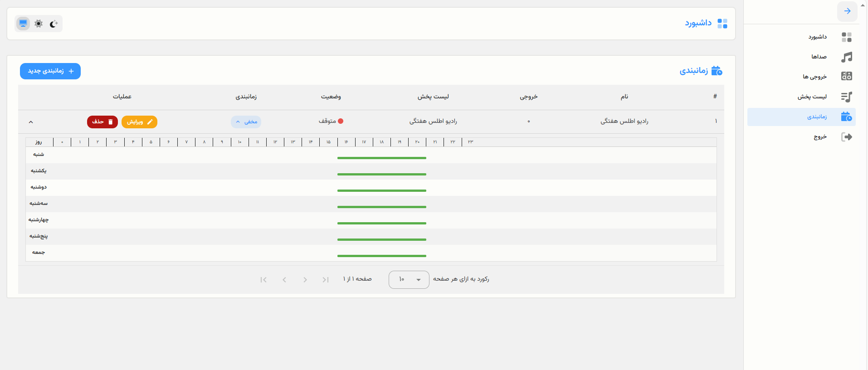Click the header dashboard icon next to داشبورد
Screen dimensions: 868x370
pyautogui.click(x=722, y=24)
